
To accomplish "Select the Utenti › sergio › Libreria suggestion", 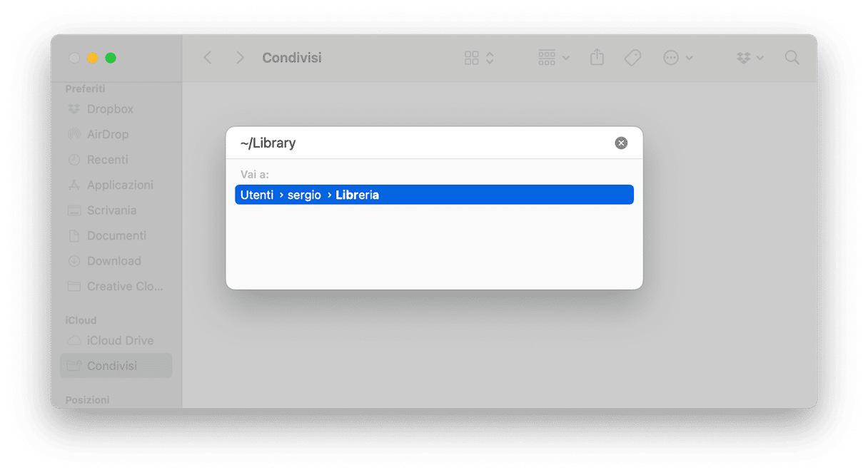I will click(434, 195).
